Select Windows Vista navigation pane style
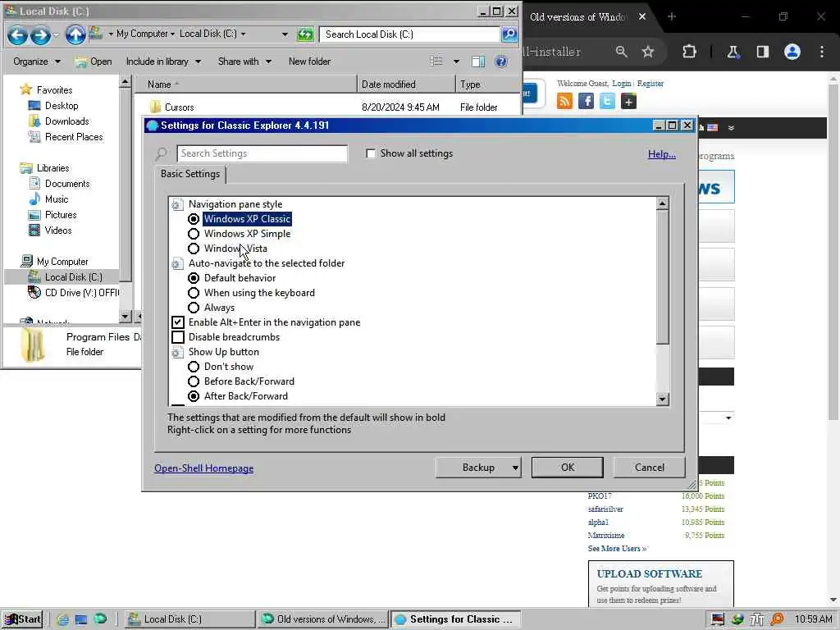Screen dimensions: 840x630 pos(194,249)
